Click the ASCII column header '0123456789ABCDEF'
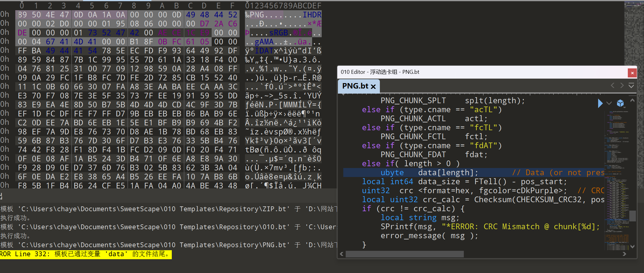 click(x=283, y=6)
